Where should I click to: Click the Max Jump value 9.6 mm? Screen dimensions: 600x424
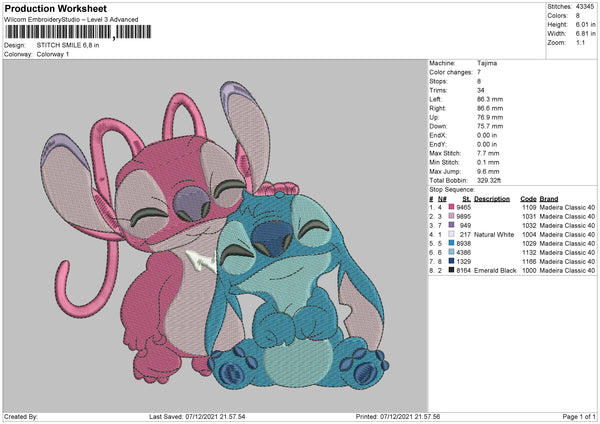(488, 171)
